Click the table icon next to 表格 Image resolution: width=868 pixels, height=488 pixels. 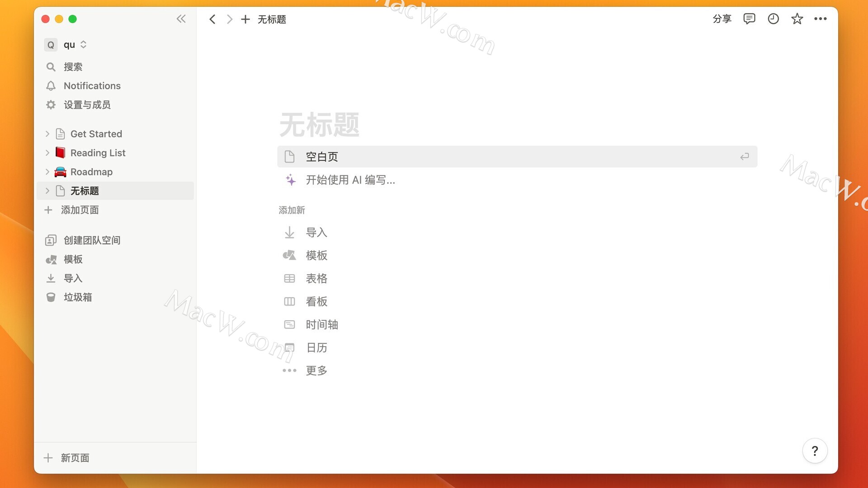point(289,278)
